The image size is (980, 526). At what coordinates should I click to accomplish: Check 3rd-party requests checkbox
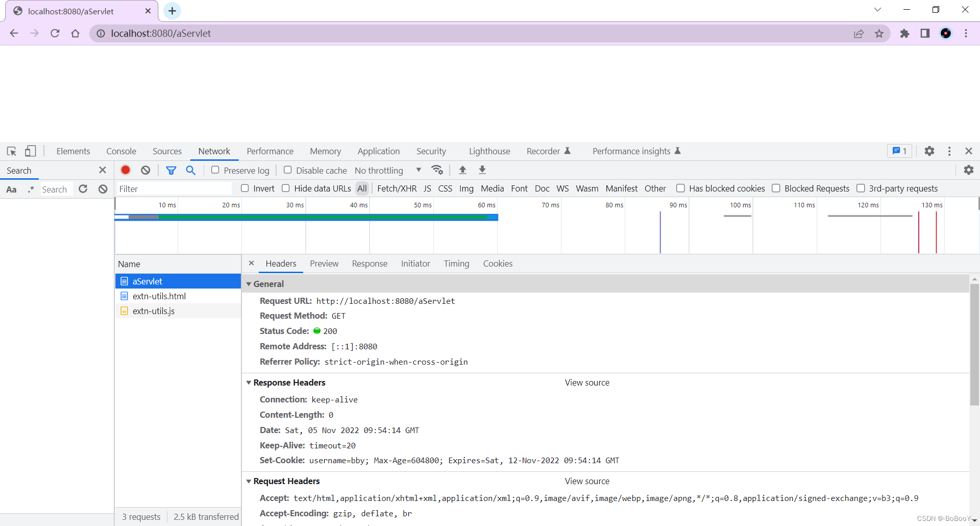pyautogui.click(x=861, y=188)
